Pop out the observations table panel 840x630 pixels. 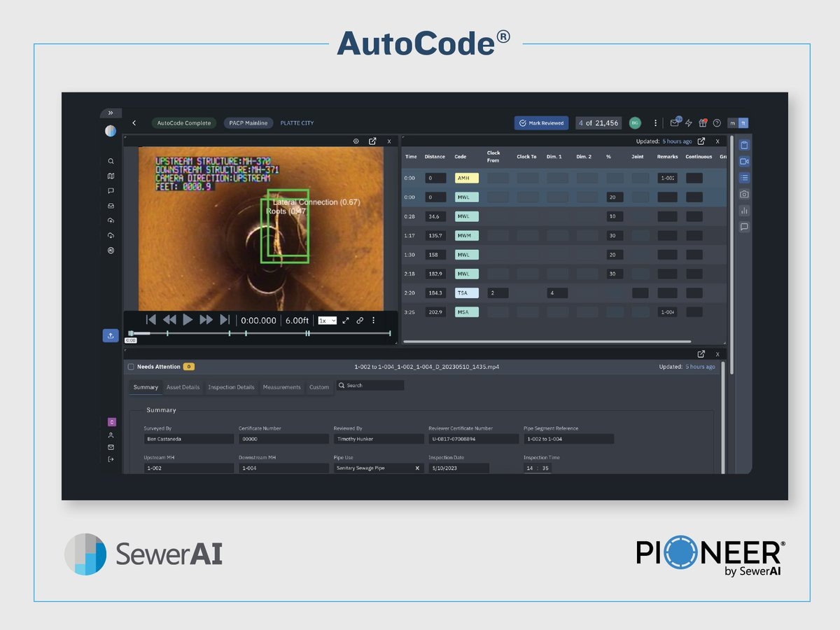(701, 141)
